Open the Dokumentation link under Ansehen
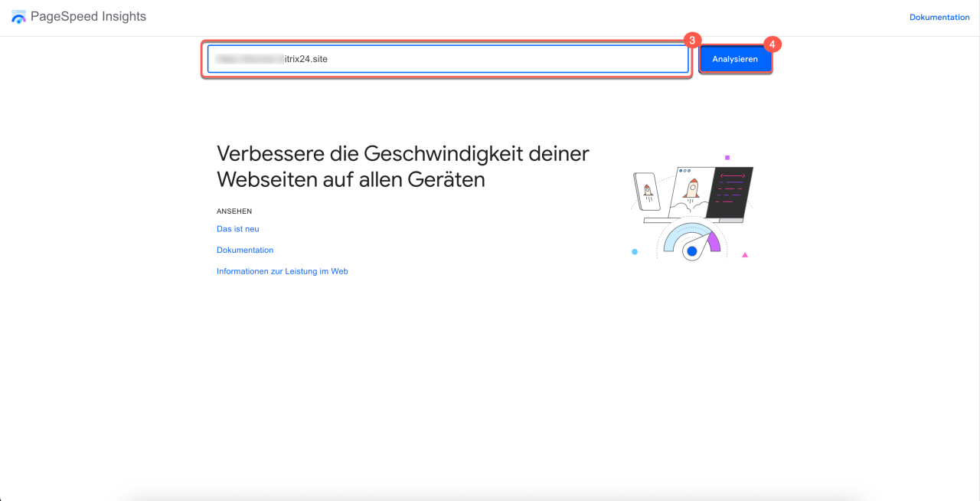Viewport: 980px width, 501px height. (x=245, y=250)
